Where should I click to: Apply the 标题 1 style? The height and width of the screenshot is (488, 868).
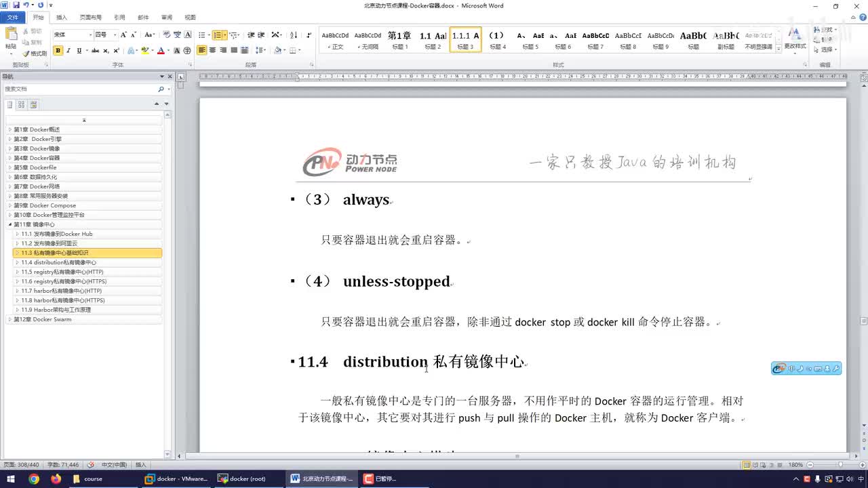[x=399, y=39]
